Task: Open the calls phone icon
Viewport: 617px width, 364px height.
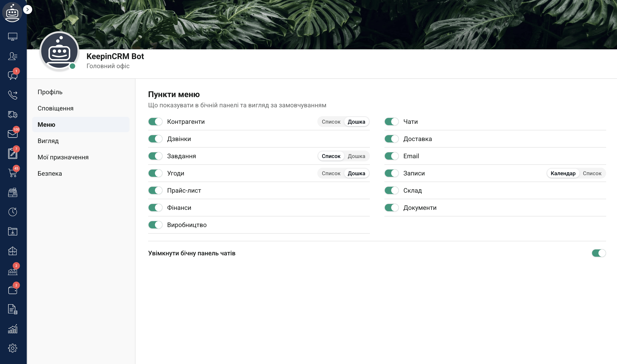Action: (12, 95)
